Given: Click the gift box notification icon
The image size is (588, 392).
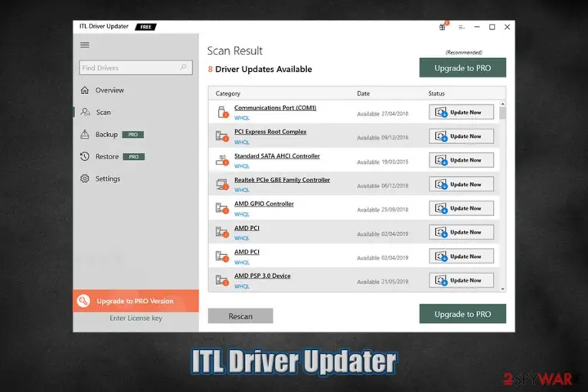Looking at the screenshot, I should click(x=443, y=27).
